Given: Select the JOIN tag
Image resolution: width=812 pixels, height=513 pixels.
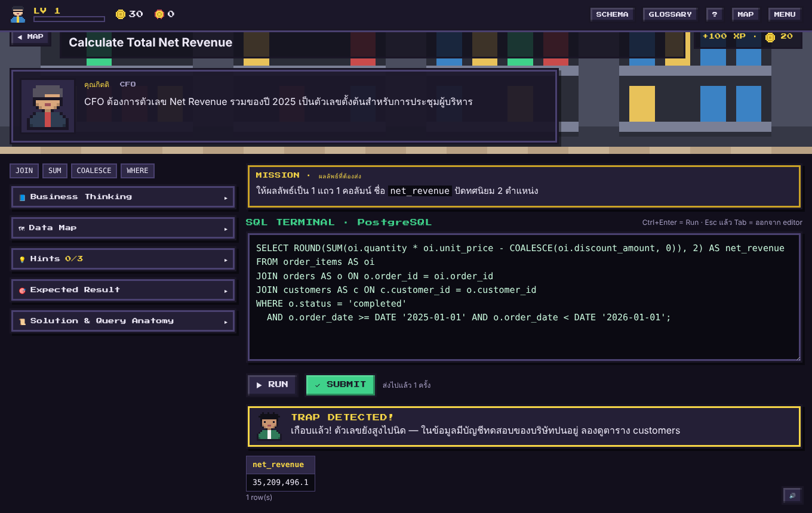Looking at the screenshot, I should tap(24, 171).
